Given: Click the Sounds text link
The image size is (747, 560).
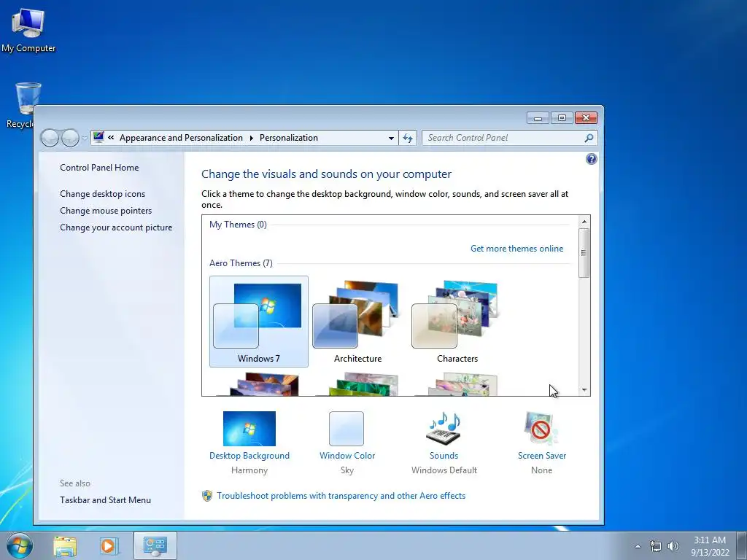Looking at the screenshot, I should click(x=444, y=456).
